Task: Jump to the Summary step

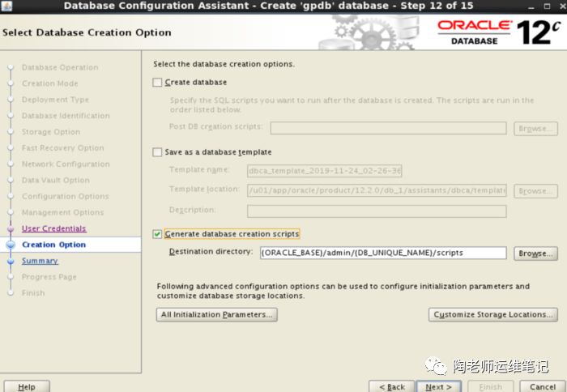Action: 40,261
